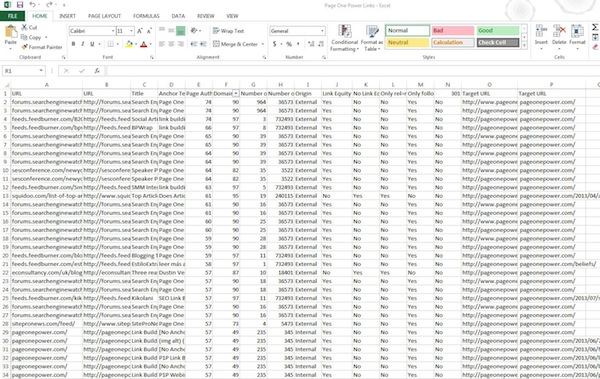Click the Middle Align icon
The height and width of the screenshot is (379, 600).
click(x=171, y=31)
